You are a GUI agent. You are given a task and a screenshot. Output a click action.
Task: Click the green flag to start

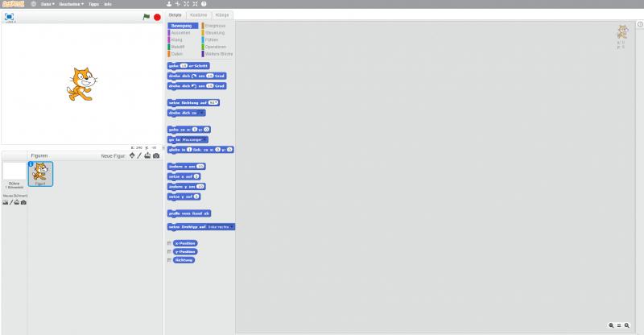[147, 17]
